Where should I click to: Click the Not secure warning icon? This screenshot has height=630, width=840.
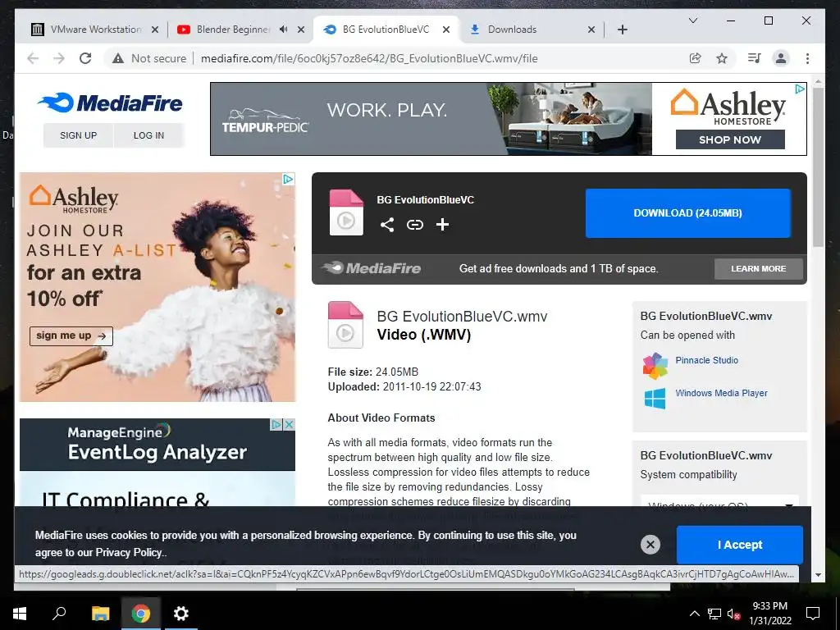coord(118,58)
